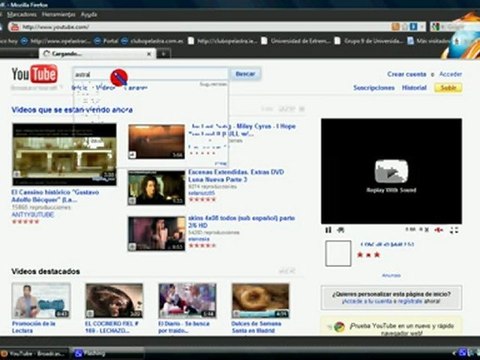Open the ANTYYOUTUBE channel link
The width and height of the screenshot is (480, 360).
click(x=33, y=214)
